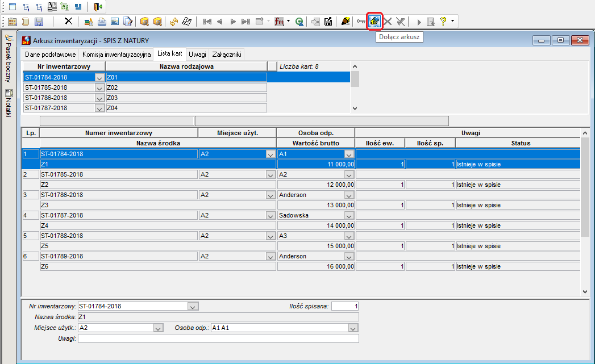Click the Dołącz arkusz toolbar icon
Image resolution: width=595 pixels, height=364 pixels.
click(375, 21)
